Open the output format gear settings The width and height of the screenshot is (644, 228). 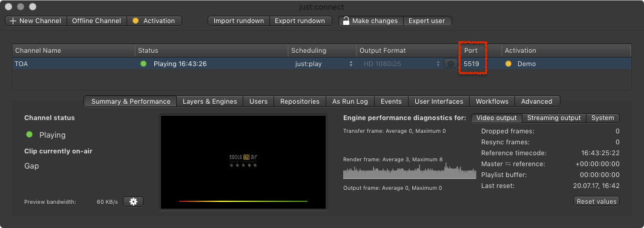[x=450, y=64]
